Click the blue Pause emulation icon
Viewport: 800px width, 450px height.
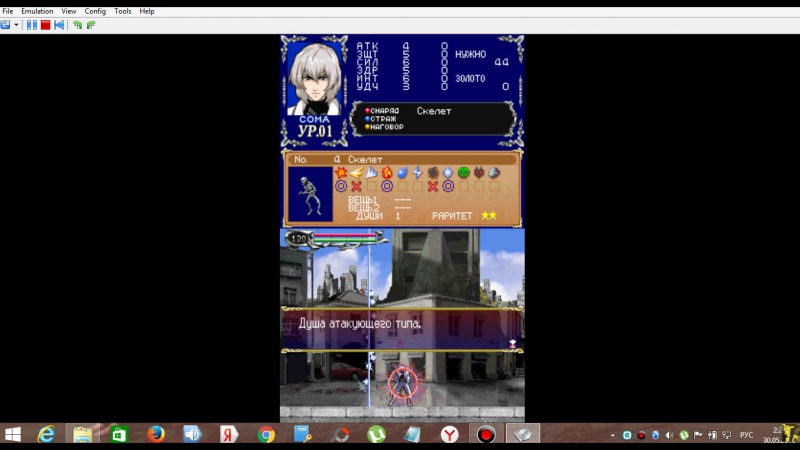pyautogui.click(x=32, y=25)
